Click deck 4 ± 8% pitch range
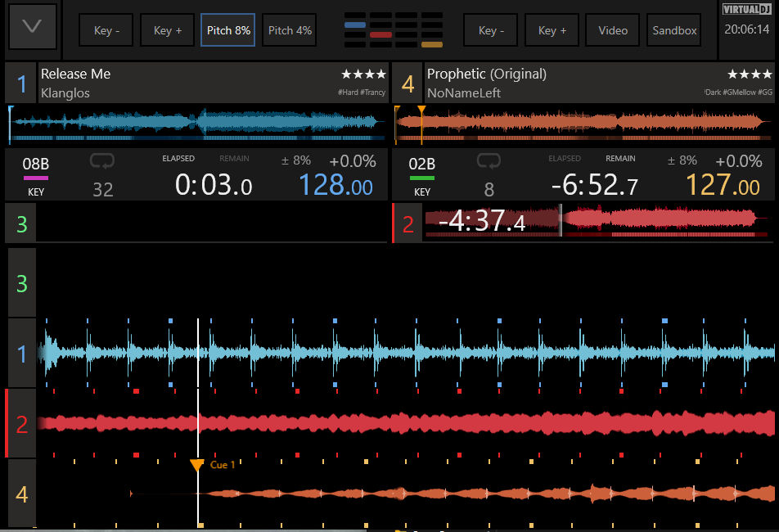Viewport: 779px width, 532px height. pos(682,160)
